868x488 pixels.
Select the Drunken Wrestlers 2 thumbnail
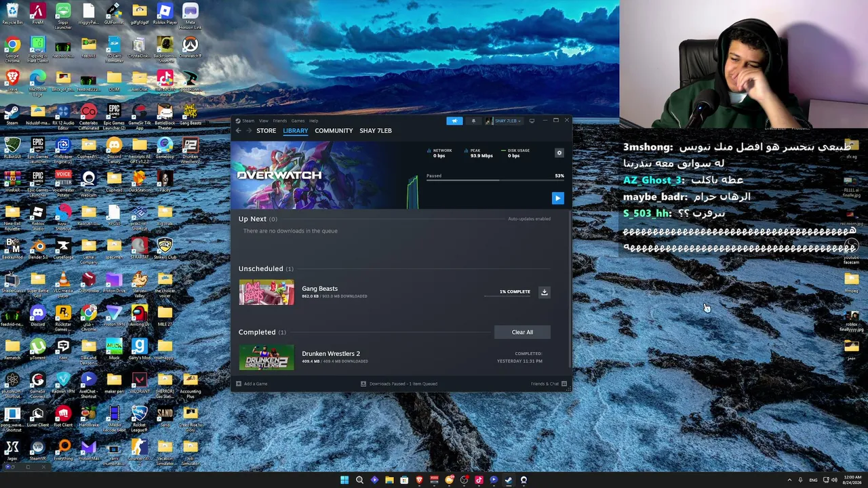click(x=267, y=357)
